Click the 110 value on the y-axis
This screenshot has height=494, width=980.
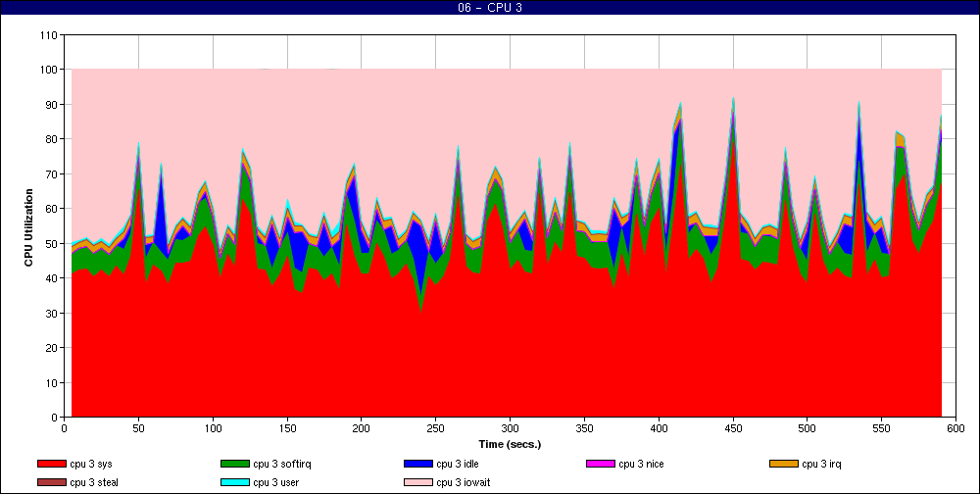point(50,35)
